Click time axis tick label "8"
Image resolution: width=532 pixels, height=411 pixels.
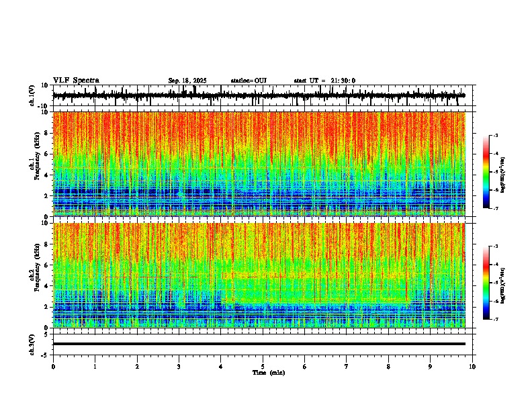coord(388,367)
